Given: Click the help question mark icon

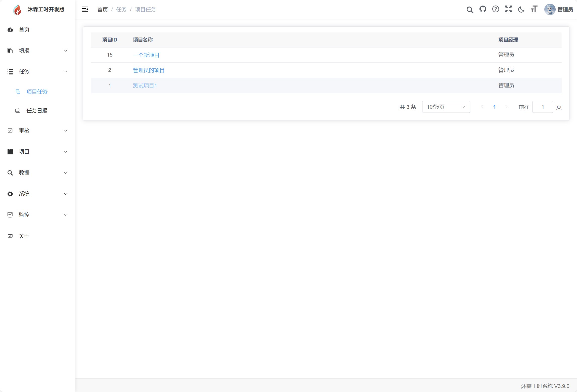Looking at the screenshot, I should (x=496, y=9).
